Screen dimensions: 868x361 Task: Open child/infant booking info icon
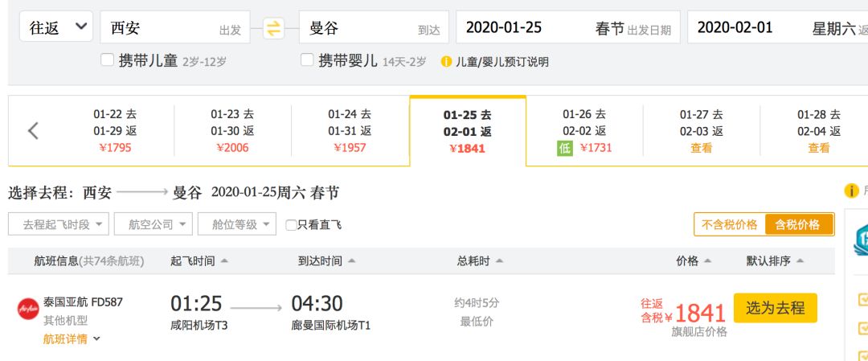pyautogui.click(x=446, y=61)
